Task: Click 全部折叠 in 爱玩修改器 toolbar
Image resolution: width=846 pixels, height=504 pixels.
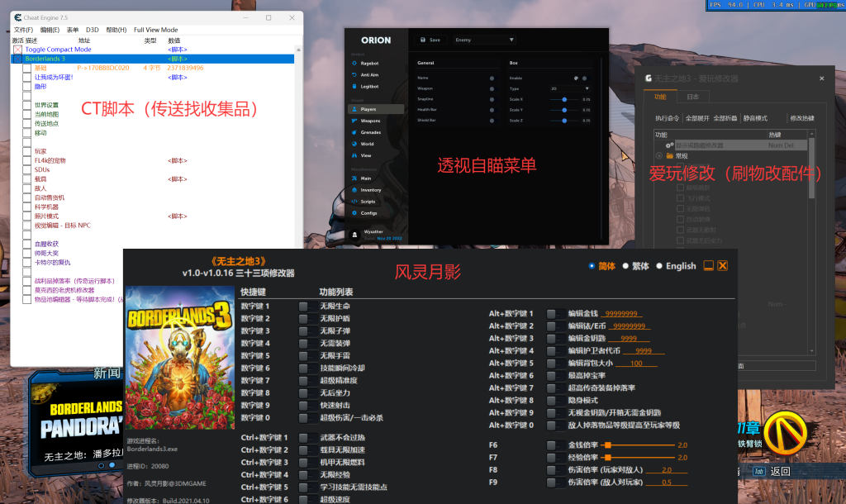Action: tap(725, 118)
